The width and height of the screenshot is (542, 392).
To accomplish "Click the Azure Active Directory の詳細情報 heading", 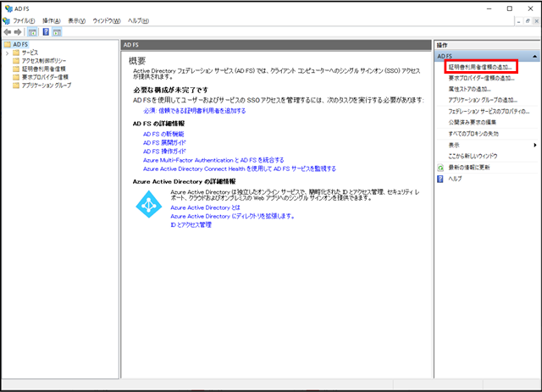I will point(185,181).
